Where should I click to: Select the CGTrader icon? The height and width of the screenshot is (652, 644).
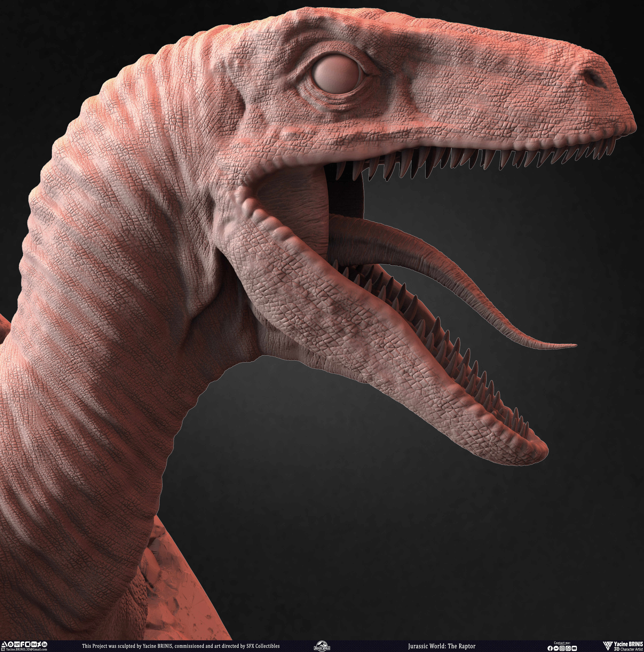17,644
